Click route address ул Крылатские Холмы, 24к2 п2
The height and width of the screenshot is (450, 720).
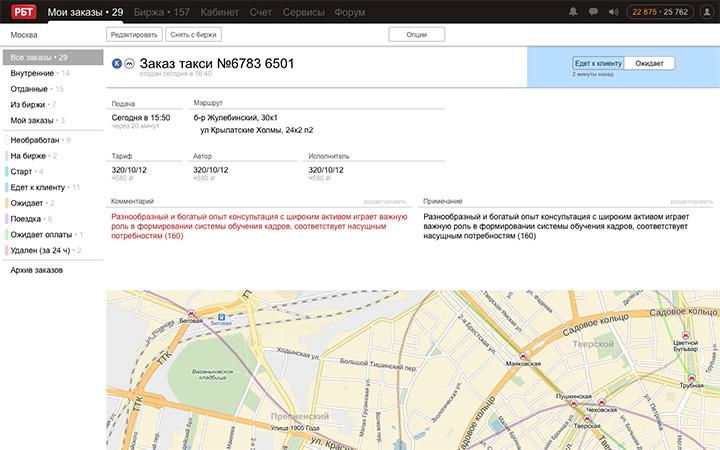(257, 130)
